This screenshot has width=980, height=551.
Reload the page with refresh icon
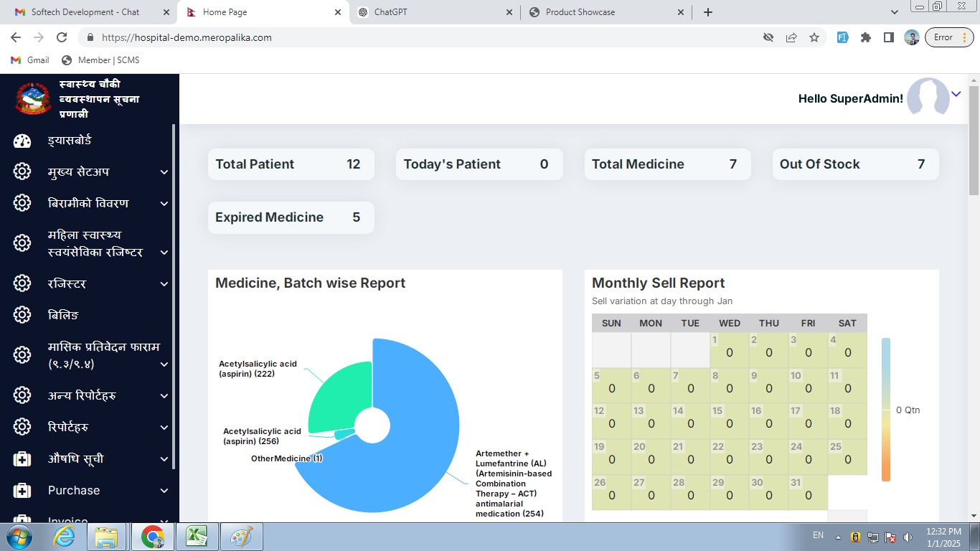click(x=62, y=37)
